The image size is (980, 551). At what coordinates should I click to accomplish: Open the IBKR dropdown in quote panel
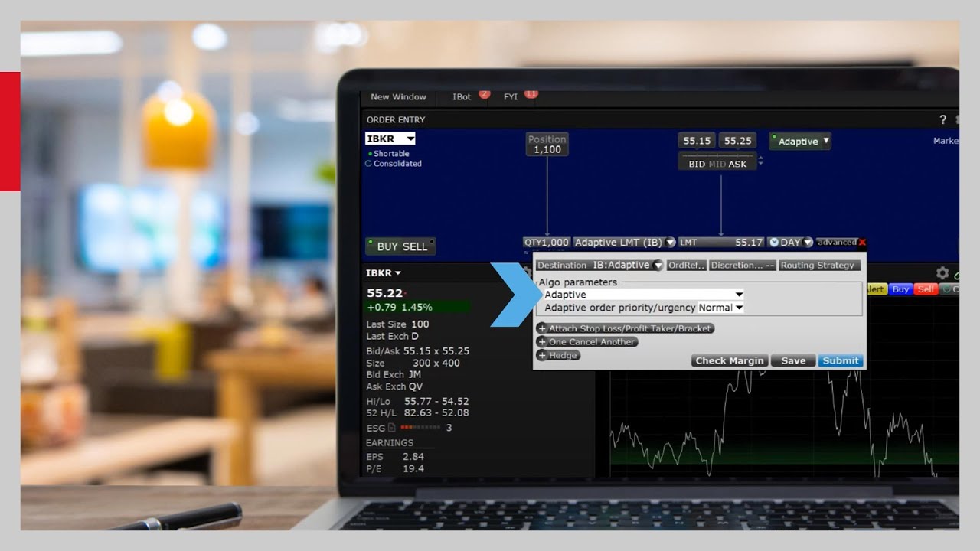click(384, 272)
